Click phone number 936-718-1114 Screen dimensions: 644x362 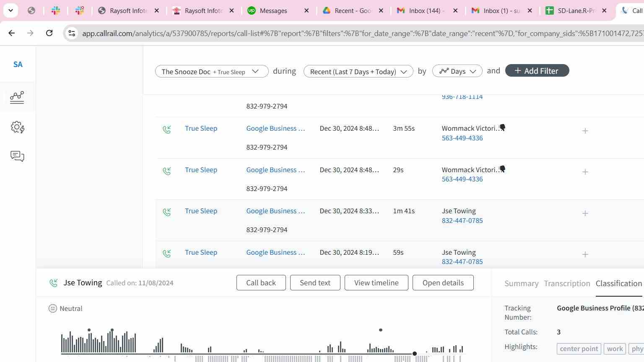click(462, 97)
